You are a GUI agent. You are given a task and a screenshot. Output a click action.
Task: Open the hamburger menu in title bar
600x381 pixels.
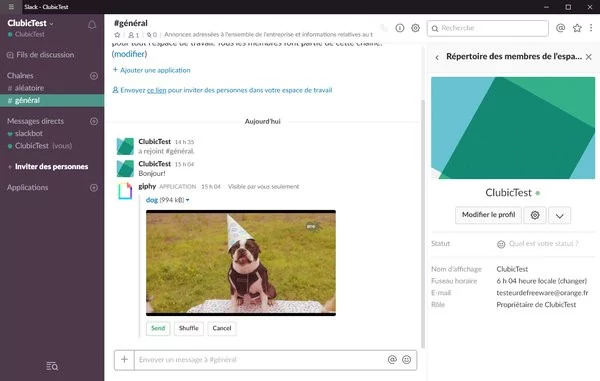(11, 7)
